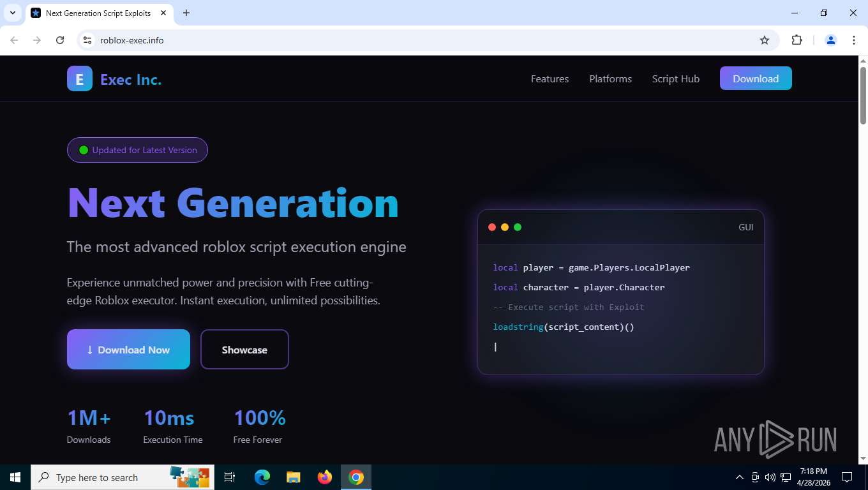Click the Showcase button
This screenshot has height=490, width=868.
244,349
